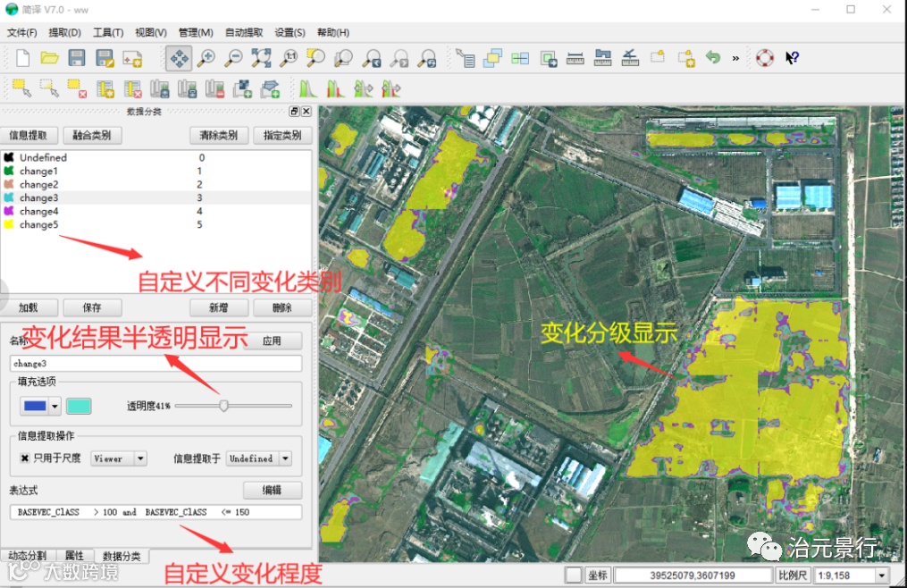907x588 pixels.
Task: Click the new print layout icon
Action: coord(132,58)
